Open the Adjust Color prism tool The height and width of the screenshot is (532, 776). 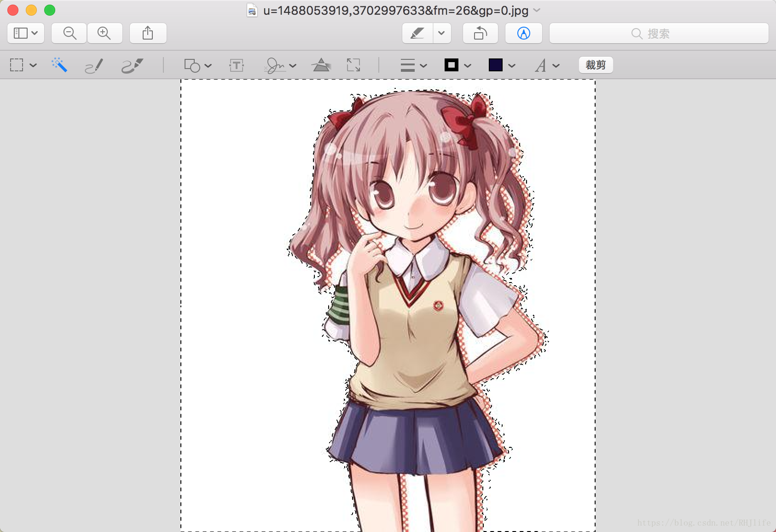coord(321,65)
